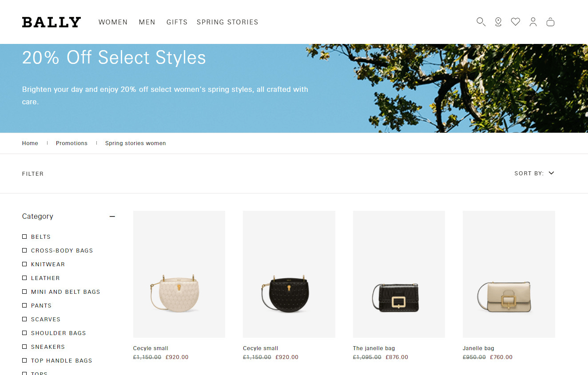588x375 pixels.
Task: Open the store locator pin icon
Action: point(498,22)
